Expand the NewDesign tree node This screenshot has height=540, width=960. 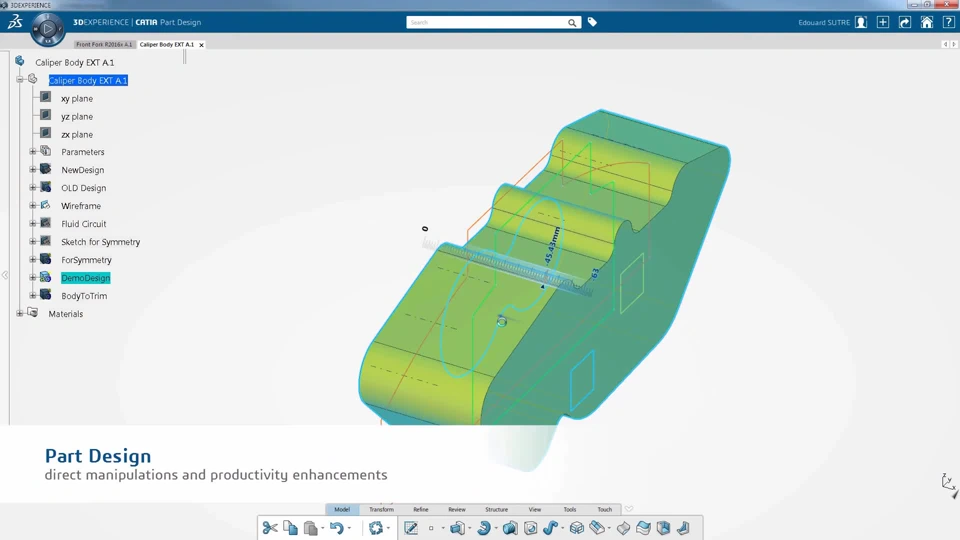pyautogui.click(x=32, y=170)
